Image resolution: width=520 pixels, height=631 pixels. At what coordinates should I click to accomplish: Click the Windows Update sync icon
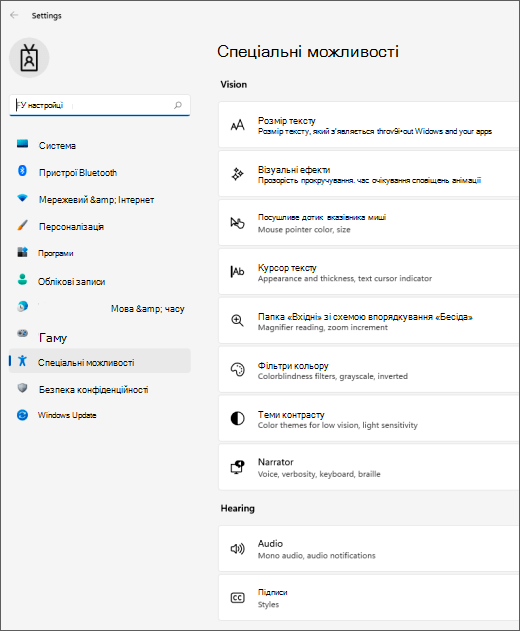[x=23, y=415]
